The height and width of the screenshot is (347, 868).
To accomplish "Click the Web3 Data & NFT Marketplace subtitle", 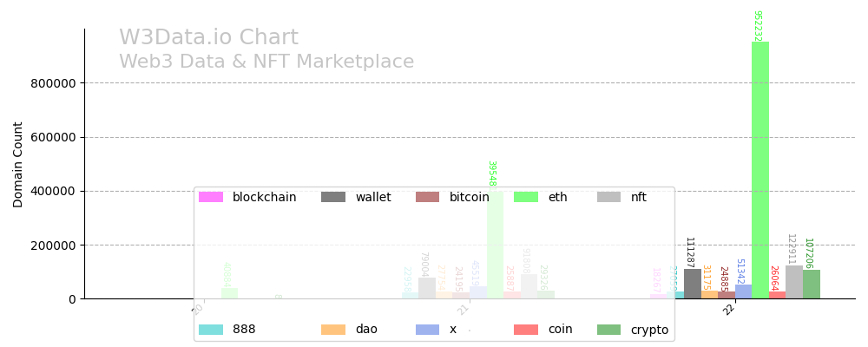I will [x=266, y=62].
